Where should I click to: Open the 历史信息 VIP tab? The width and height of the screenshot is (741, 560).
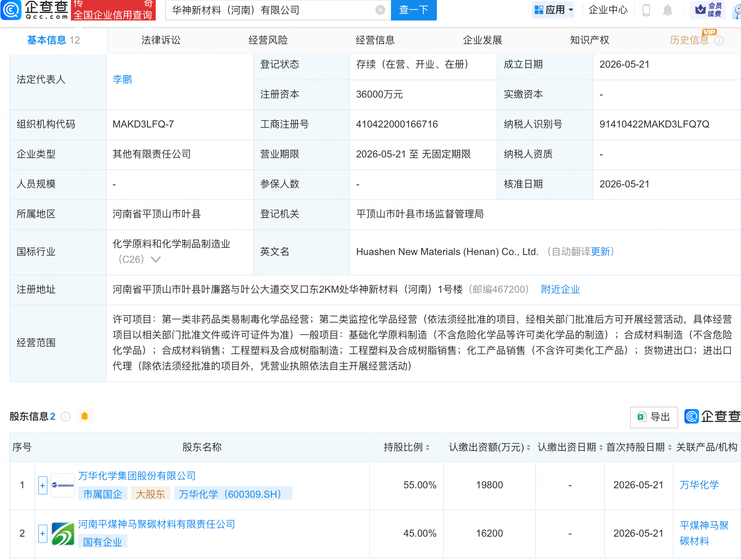tap(689, 40)
